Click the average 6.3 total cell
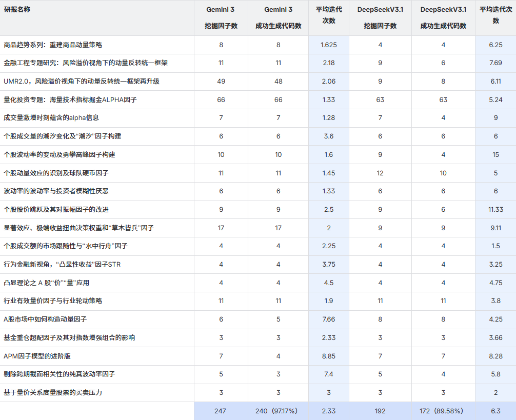This screenshot has width=516, height=420. [495, 411]
